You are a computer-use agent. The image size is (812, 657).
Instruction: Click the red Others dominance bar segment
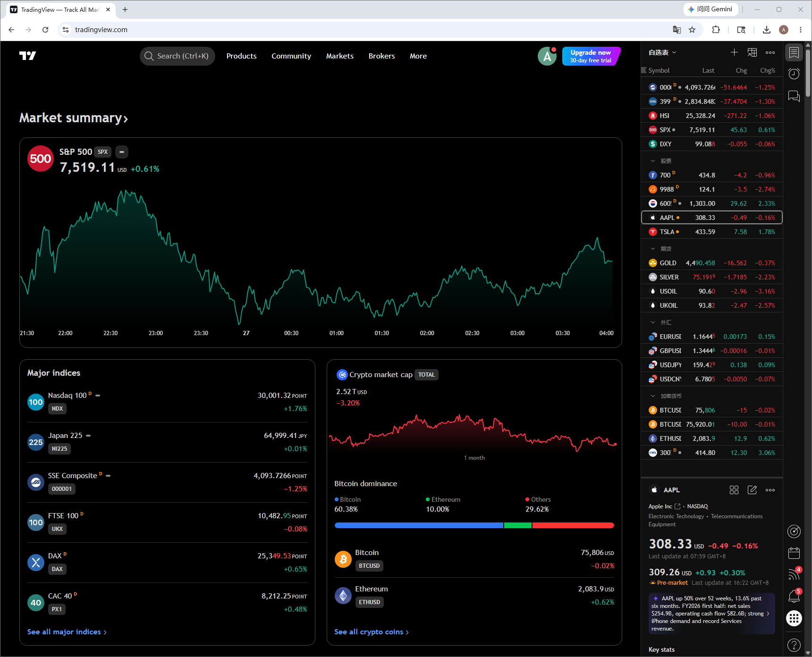(x=573, y=525)
